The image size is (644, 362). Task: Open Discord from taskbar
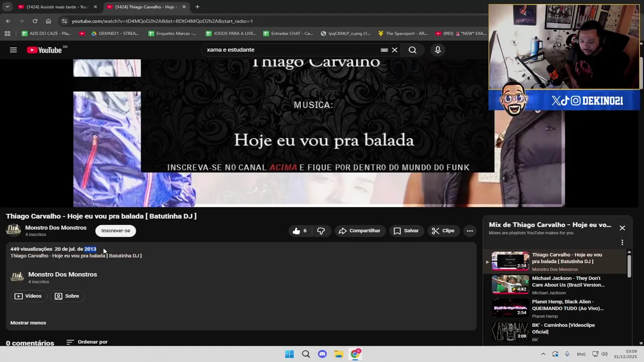click(x=323, y=354)
